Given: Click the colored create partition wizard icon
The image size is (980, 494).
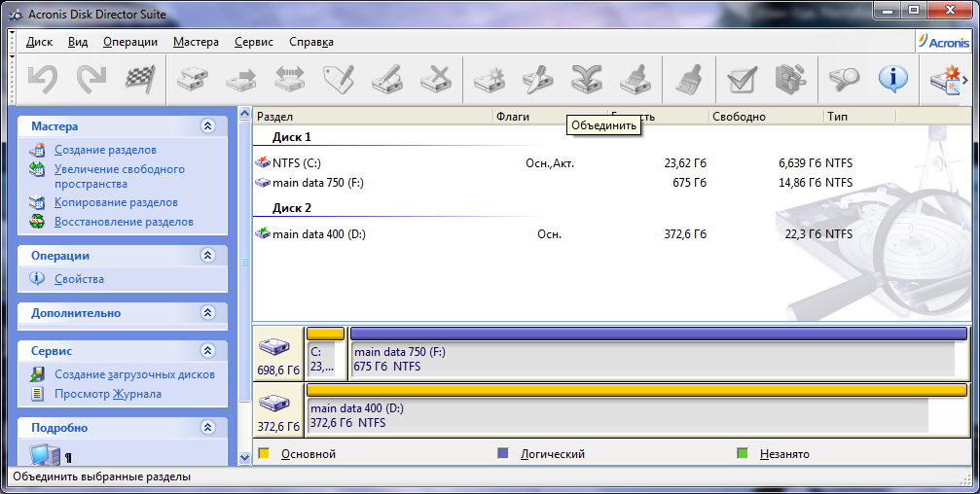Looking at the screenshot, I should tap(945, 80).
